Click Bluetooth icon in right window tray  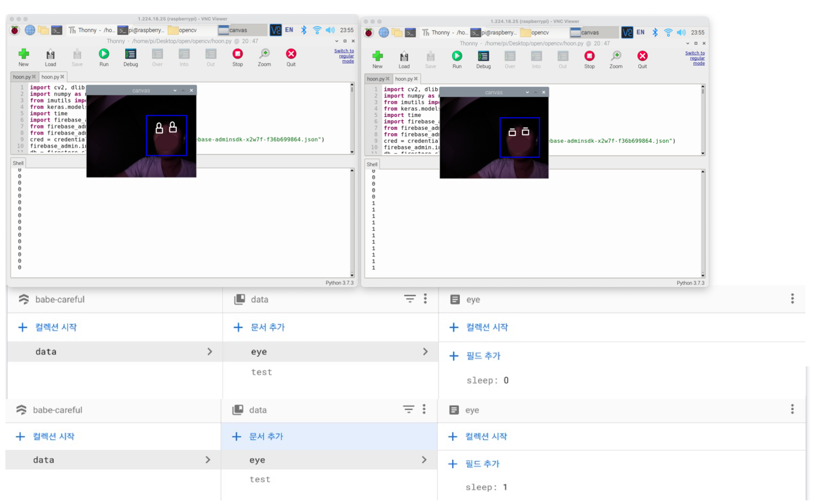655,32
